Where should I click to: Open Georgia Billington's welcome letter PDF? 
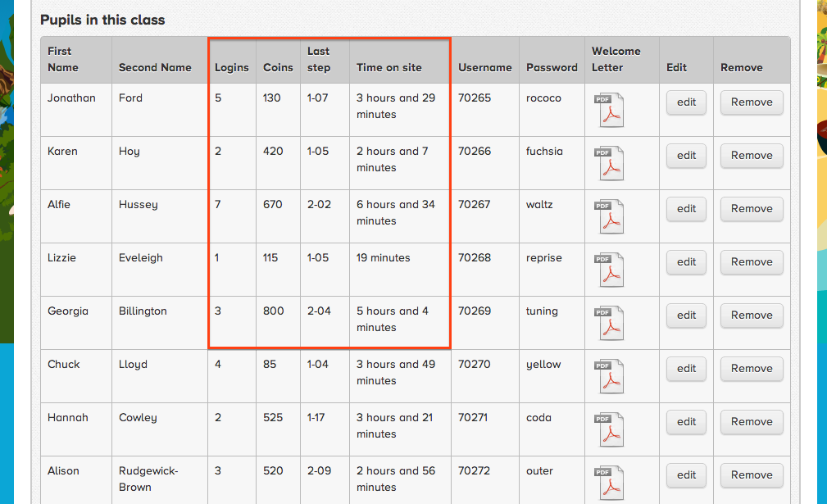609,323
